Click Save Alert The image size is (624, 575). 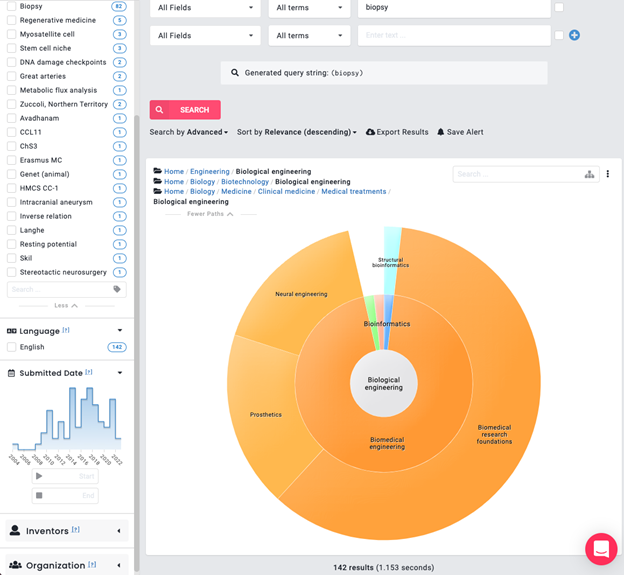click(460, 132)
